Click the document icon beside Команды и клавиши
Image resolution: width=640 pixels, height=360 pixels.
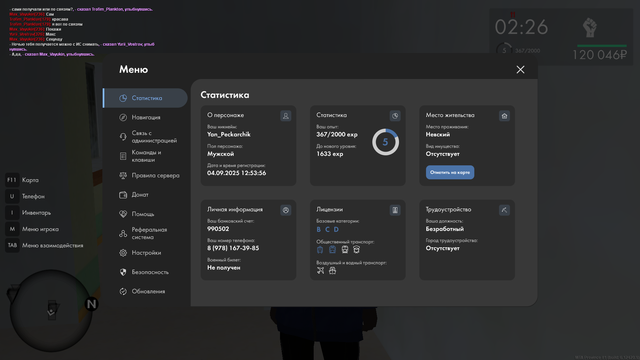[123, 156]
